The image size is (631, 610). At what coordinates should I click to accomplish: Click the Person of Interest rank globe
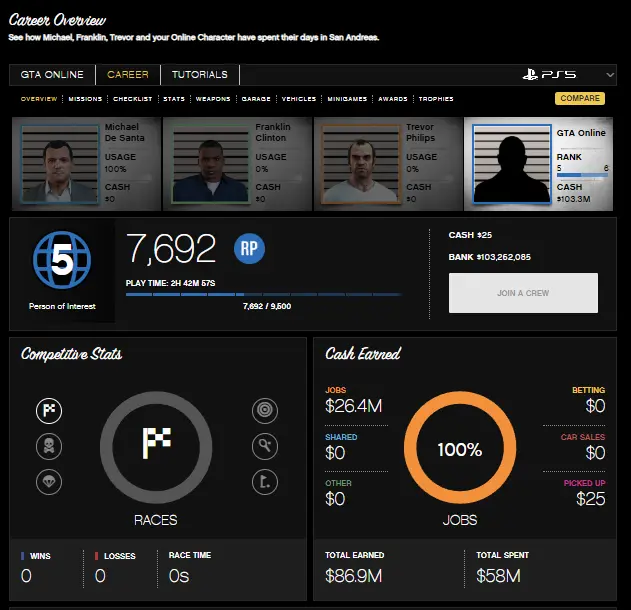click(x=62, y=264)
